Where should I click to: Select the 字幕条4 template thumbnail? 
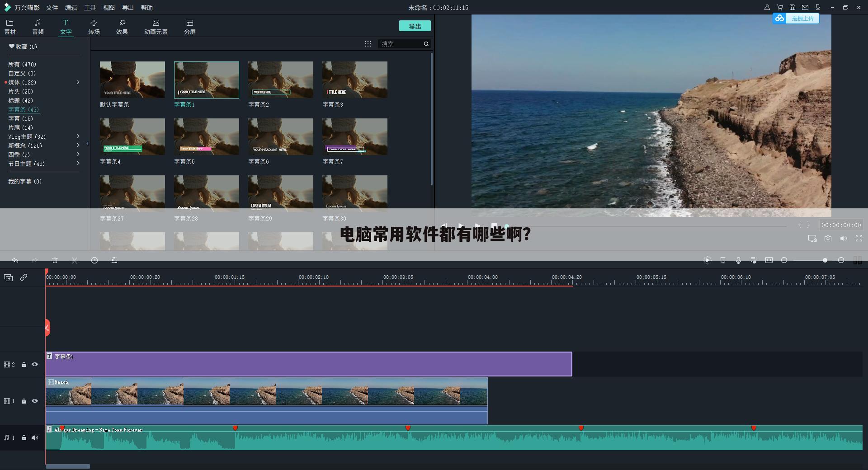point(132,137)
